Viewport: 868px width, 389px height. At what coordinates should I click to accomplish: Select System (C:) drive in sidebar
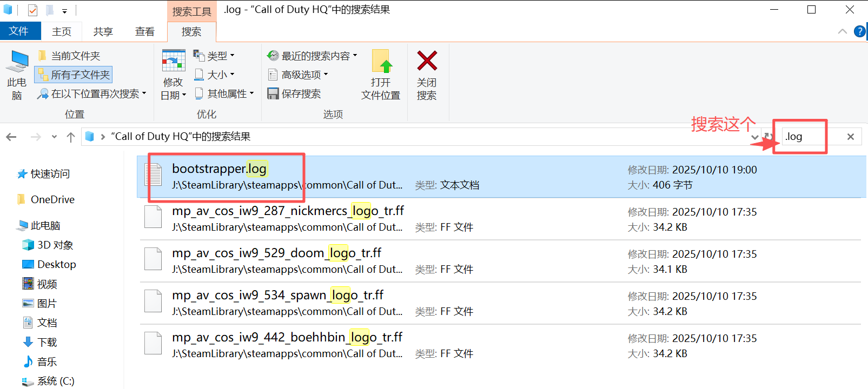coord(48,381)
